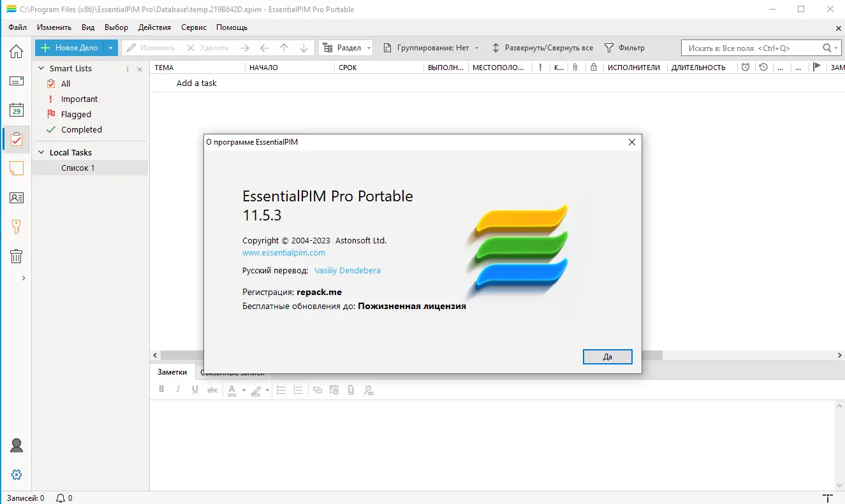Toggle bulleted list in notes toolbar
This screenshot has height=504, width=845.
[x=281, y=390]
